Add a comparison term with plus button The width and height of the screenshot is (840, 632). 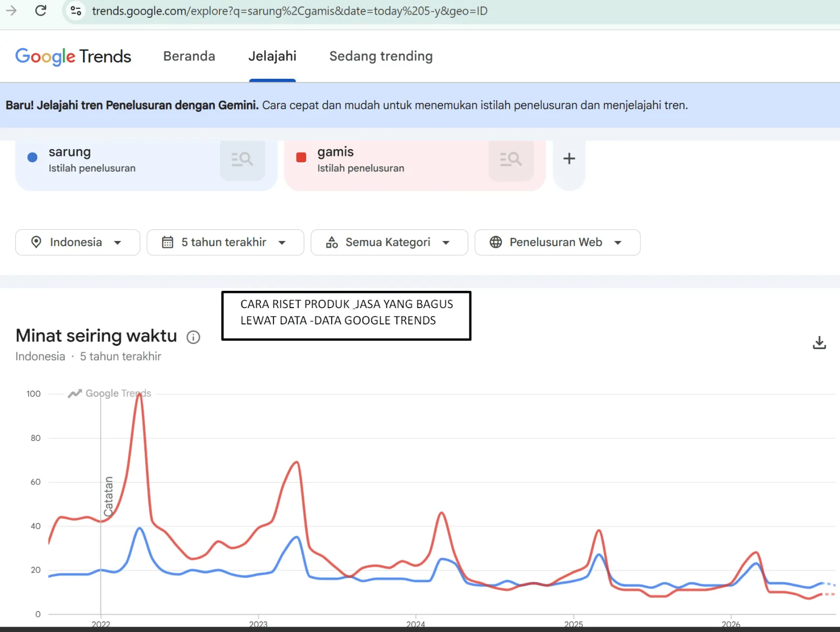pyautogui.click(x=569, y=159)
